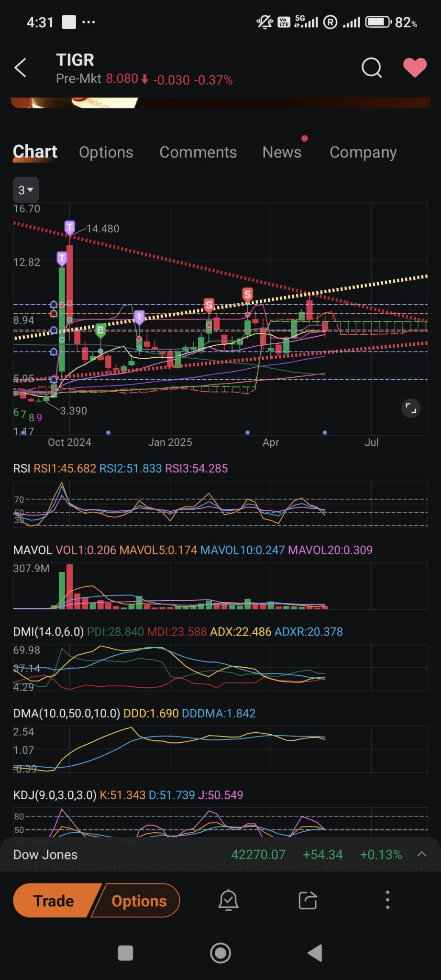Screen dimensions: 441x980
Task: Select the red S marker near Apr
Action: [x=247, y=295]
